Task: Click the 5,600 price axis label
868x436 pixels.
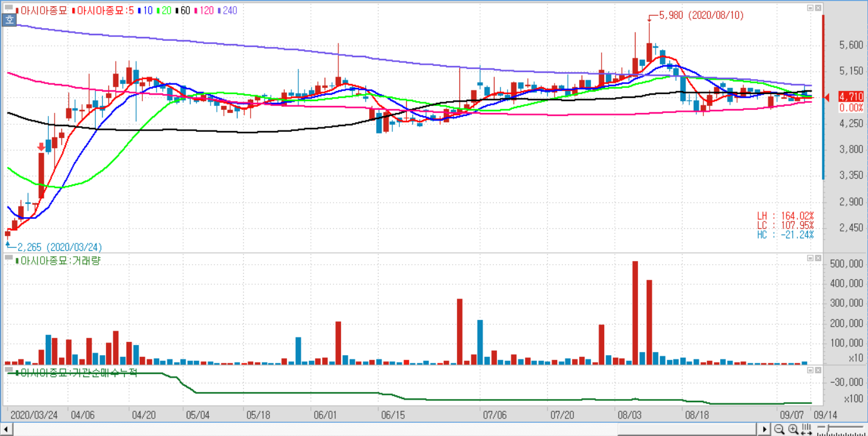Action: tap(851, 45)
